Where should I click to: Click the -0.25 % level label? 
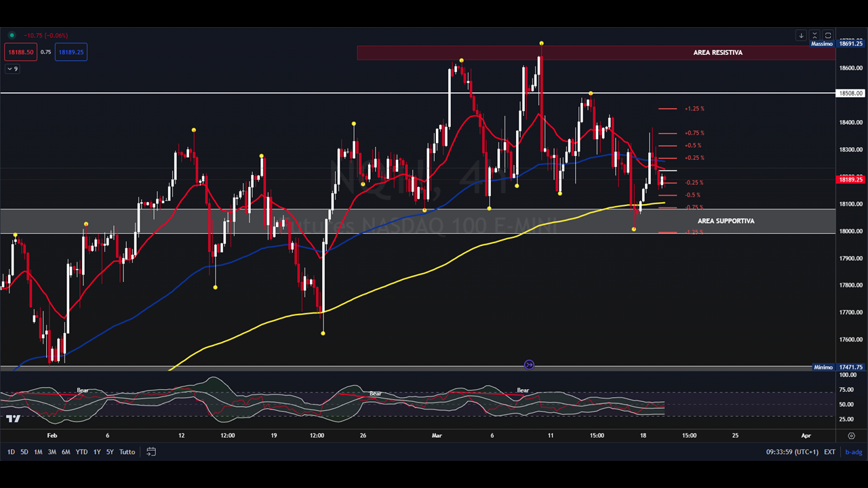[694, 182]
